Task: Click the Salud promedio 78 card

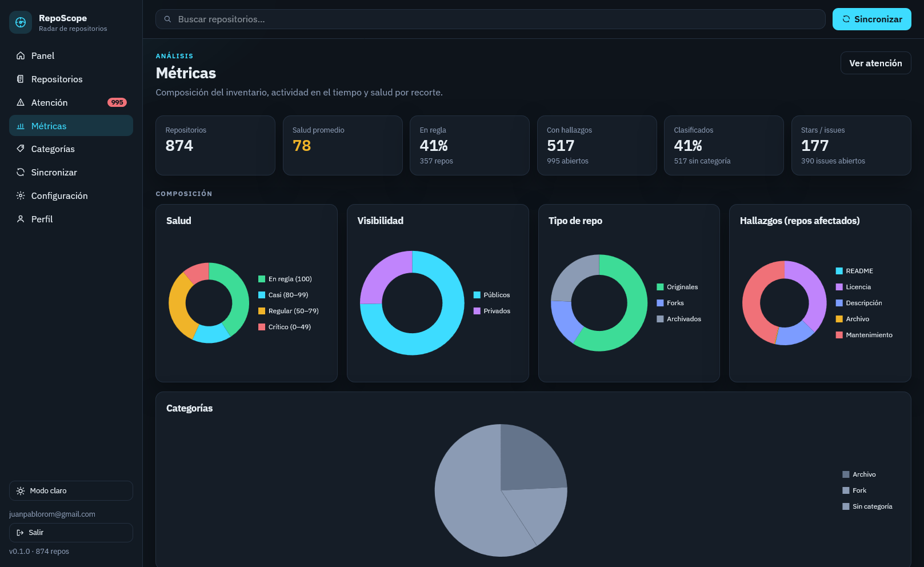Action: click(343, 146)
